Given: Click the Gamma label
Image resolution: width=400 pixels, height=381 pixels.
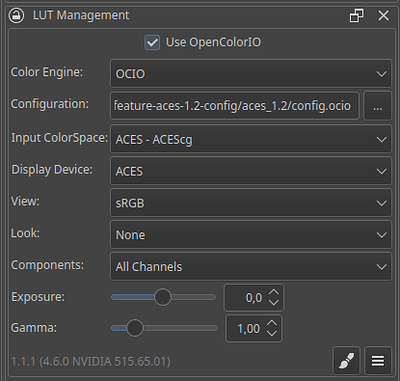Looking at the screenshot, I should pos(34,328).
